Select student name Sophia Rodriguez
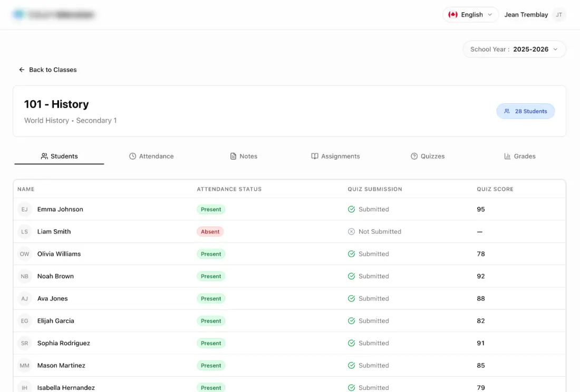The height and width of the screenshot is (392, 580). (x=63, y=343)
